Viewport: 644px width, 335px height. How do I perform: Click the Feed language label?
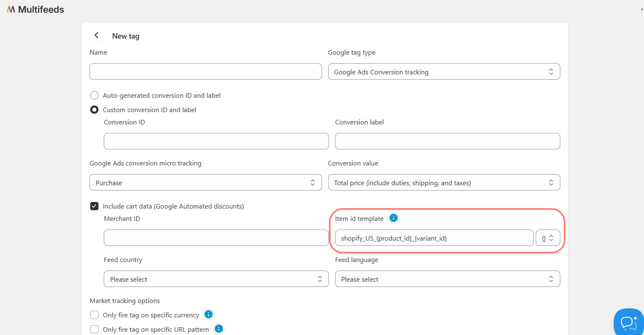click(x=356, y=260)
